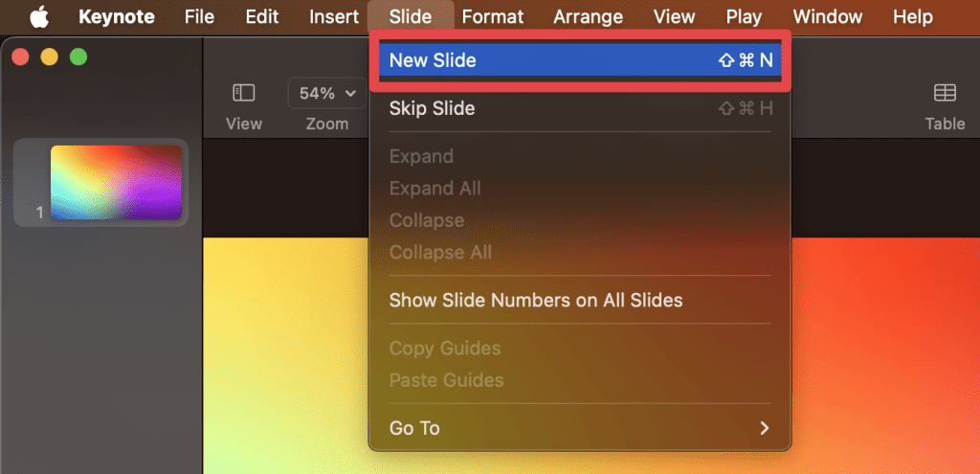
Task: Open the Arrange menu
Action: pyautogui.click(x=588, y=16)
